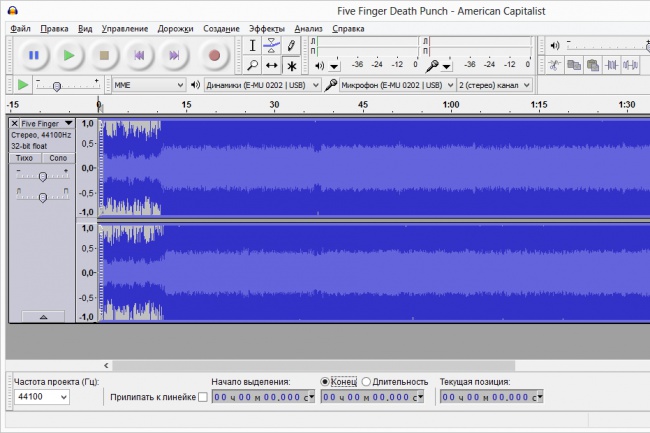Click the selection end time field
The width and height of the screenshot is (650, 433).
coord(372,397)
